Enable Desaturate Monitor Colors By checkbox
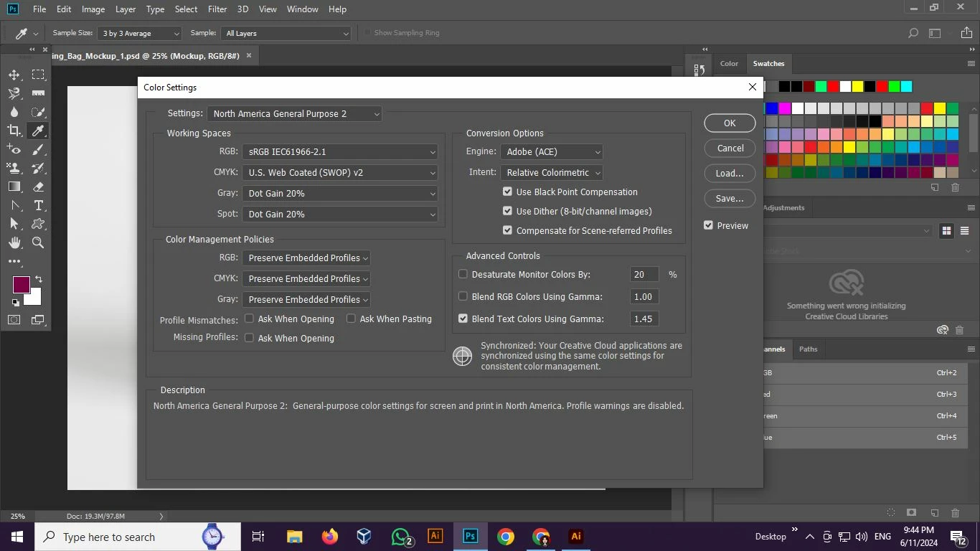The image size is (980, 551). click(463, 274)
